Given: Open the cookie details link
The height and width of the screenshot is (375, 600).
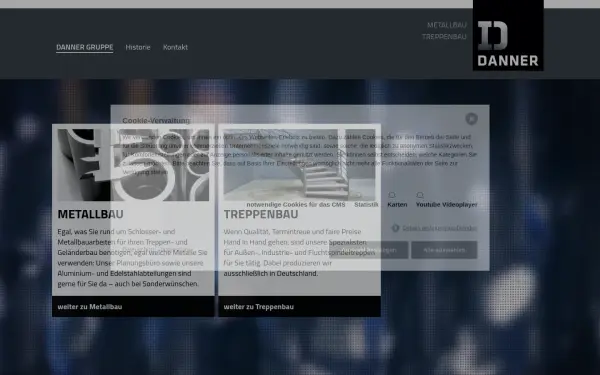Looking at the screenshot, I should [x=439, y=228].
